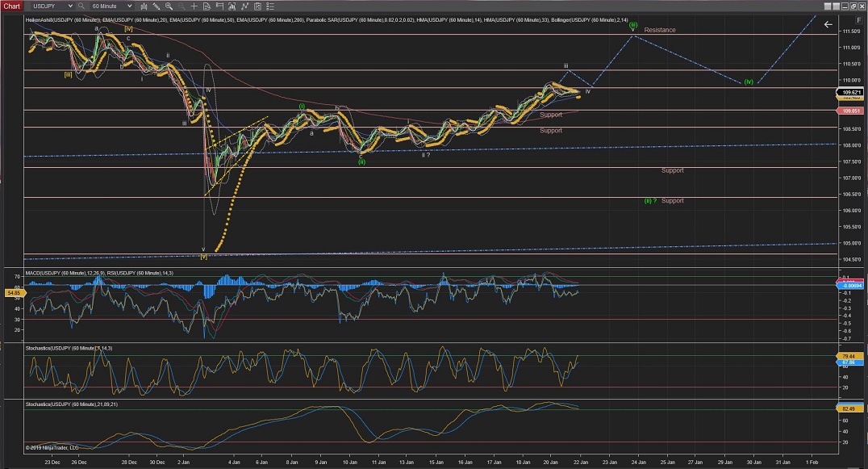Select the drawing tools pencil icon

pos(156,6)
